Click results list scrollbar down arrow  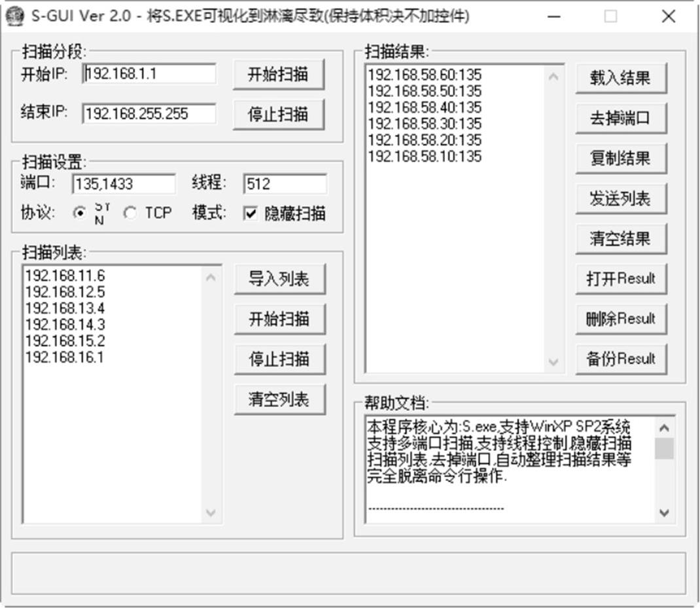tap(553, 362)
